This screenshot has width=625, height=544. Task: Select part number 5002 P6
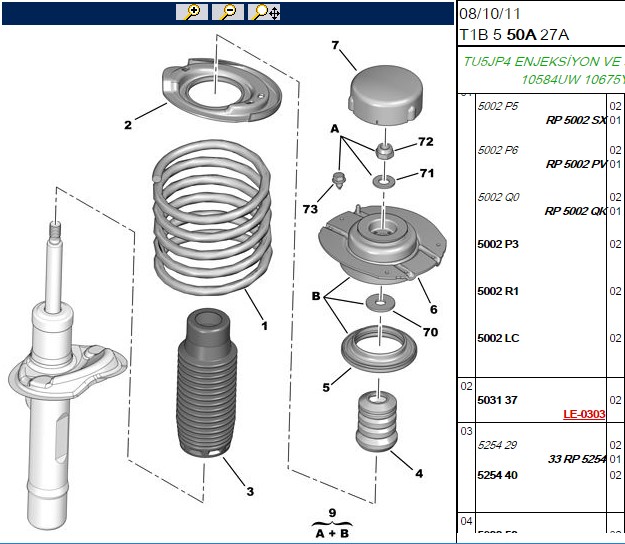pyautogui.click(x=498, y=150)
